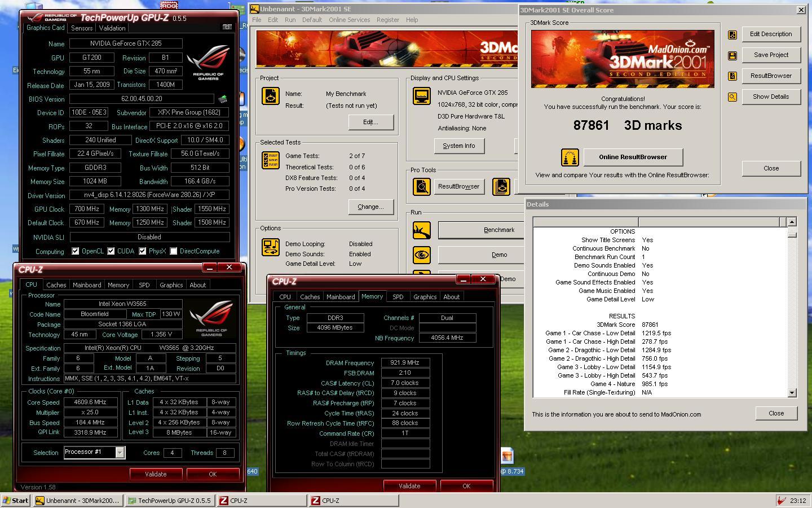
Task: Click GPU-Z screenshot camera icon
Action: pyautogui.click(x=227, y=27)
